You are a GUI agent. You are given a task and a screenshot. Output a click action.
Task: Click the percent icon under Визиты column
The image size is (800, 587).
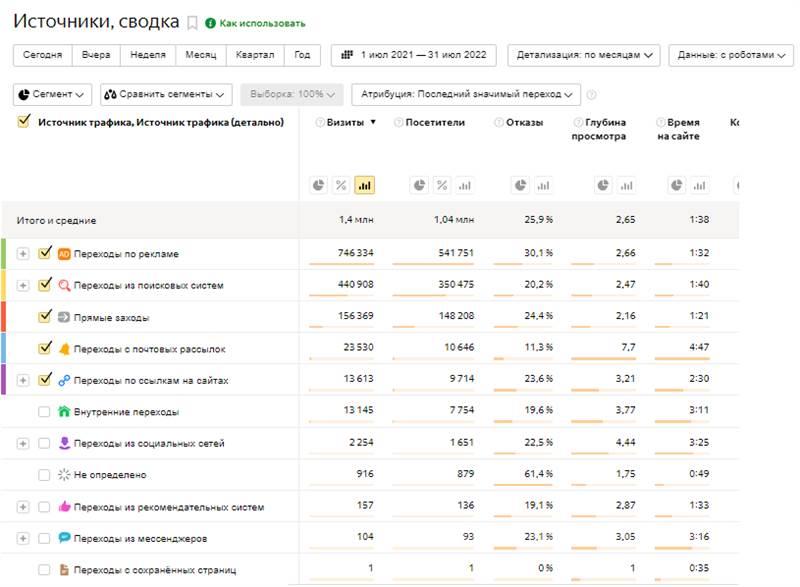tap(341, 185)
